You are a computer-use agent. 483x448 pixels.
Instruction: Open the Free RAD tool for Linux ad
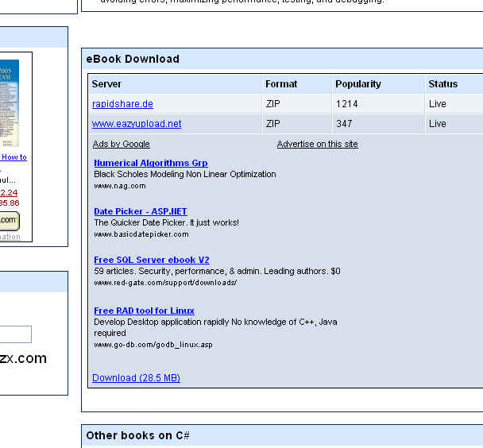tap(144, 311)
